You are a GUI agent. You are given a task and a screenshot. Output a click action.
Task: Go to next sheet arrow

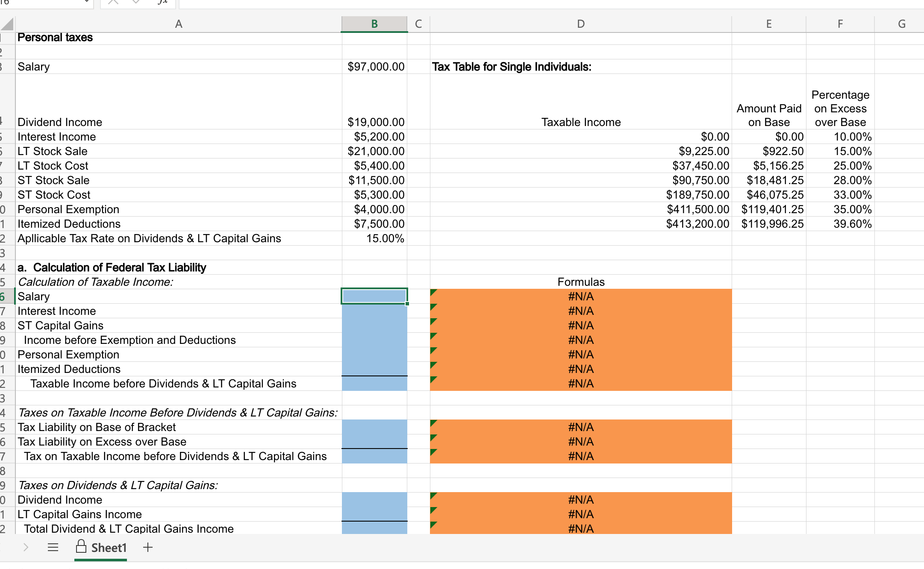(26, 547)
